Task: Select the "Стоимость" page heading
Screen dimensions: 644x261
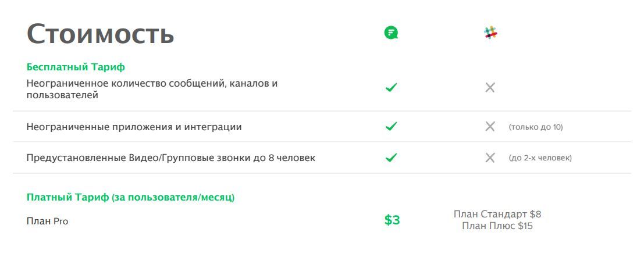Action: click(100, 34)
